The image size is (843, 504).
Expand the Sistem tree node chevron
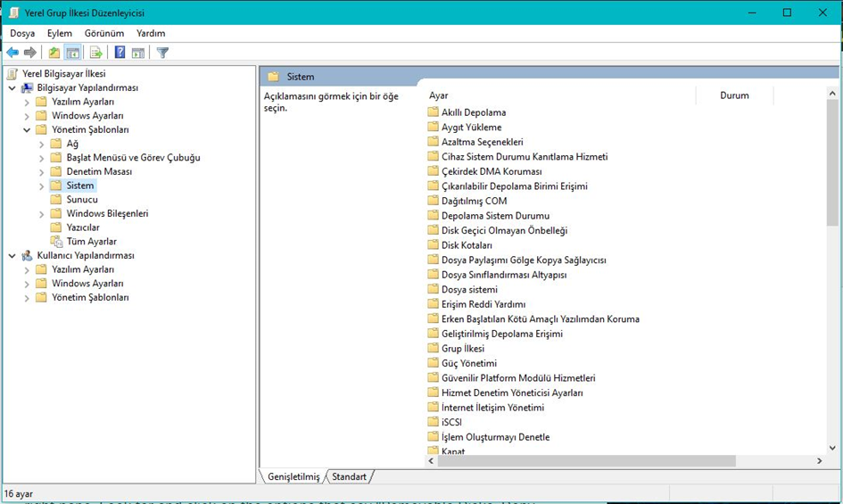tap(41, 186)
